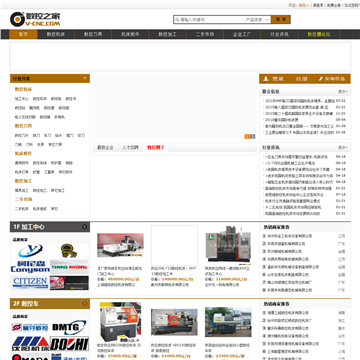The height and width of the screenshot is (360, 360).
Task: Go to the 首页 navigation tab
Action: pyautogui.click(x=23, y=34)
